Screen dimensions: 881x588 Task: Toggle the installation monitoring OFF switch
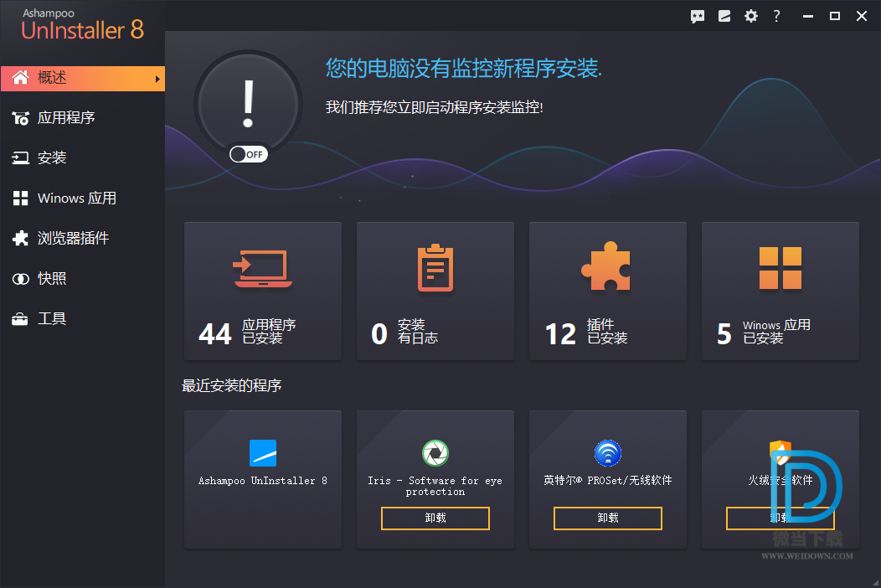click(249, 155)
